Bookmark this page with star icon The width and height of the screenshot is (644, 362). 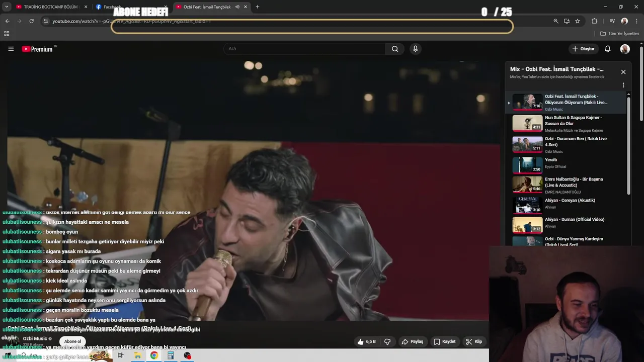(x=578, y=21)
